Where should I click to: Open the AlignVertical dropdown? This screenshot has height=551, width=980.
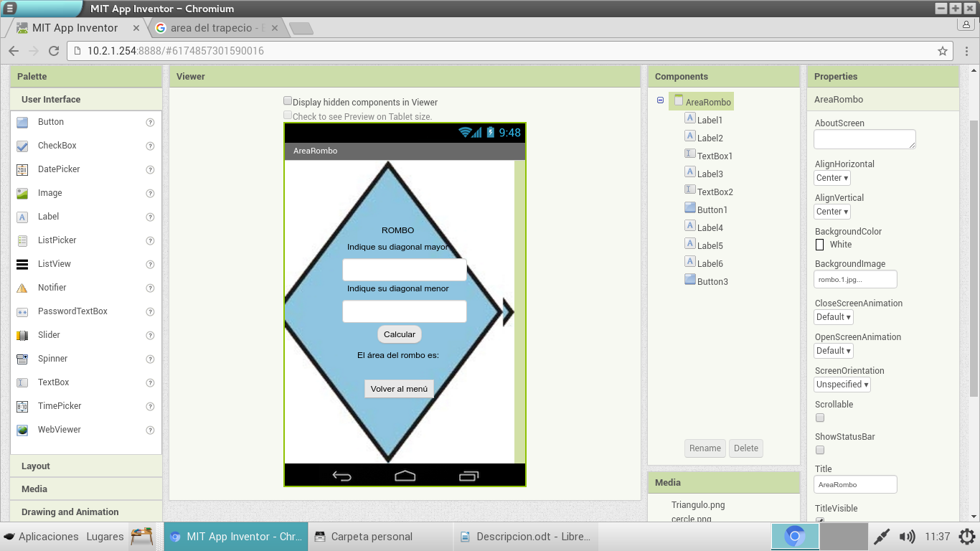pos(832,212)
